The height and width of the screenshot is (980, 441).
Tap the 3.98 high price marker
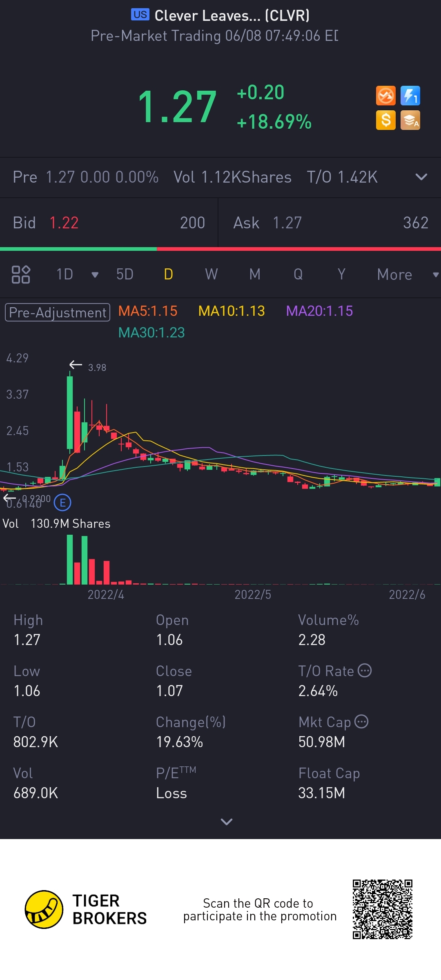[97, 368]
